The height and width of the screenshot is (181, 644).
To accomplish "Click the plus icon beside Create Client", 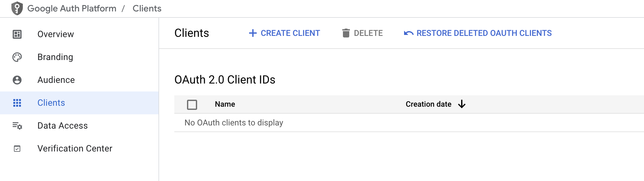I will [x=253, y=33].
